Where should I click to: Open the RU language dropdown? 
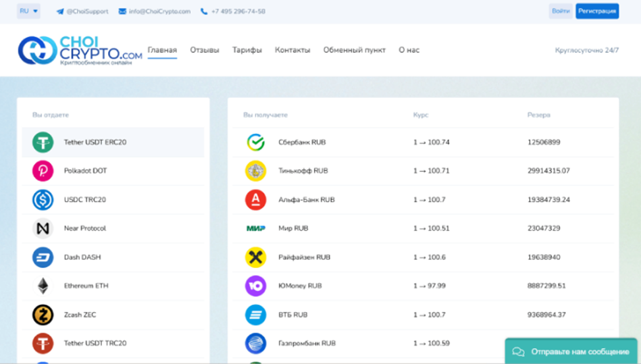28,11
